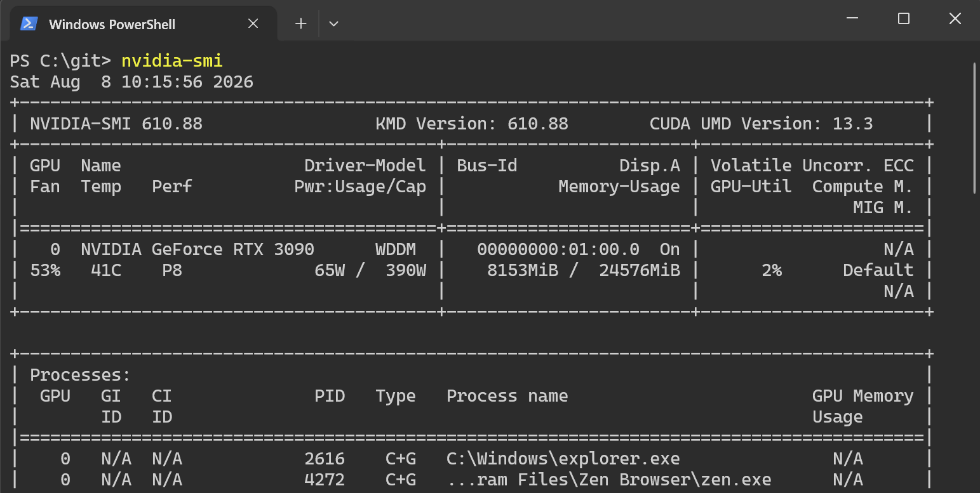
Task: Click the process path ending in zen.exe
Action: pos(609,480)
